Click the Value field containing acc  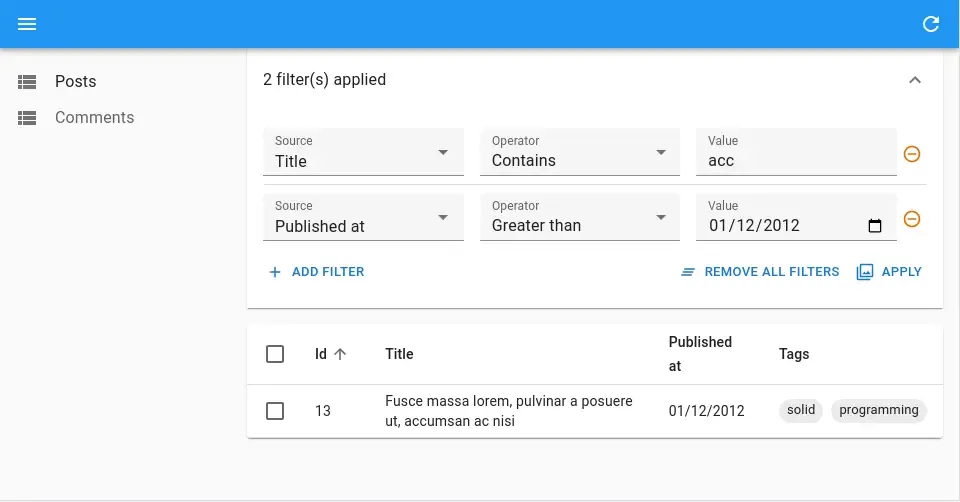pyautogui.click(x=795, y=161)
